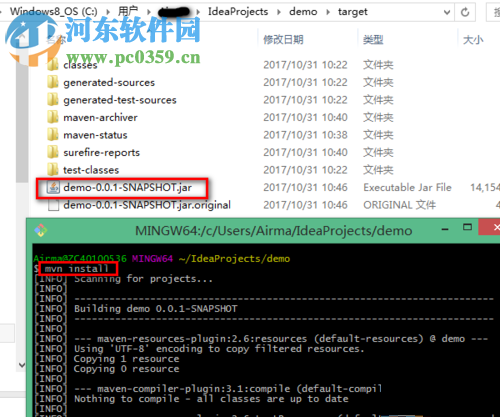Select the maven-status folder name
Viewport: 500px width, 417px height.
point(95,135)
